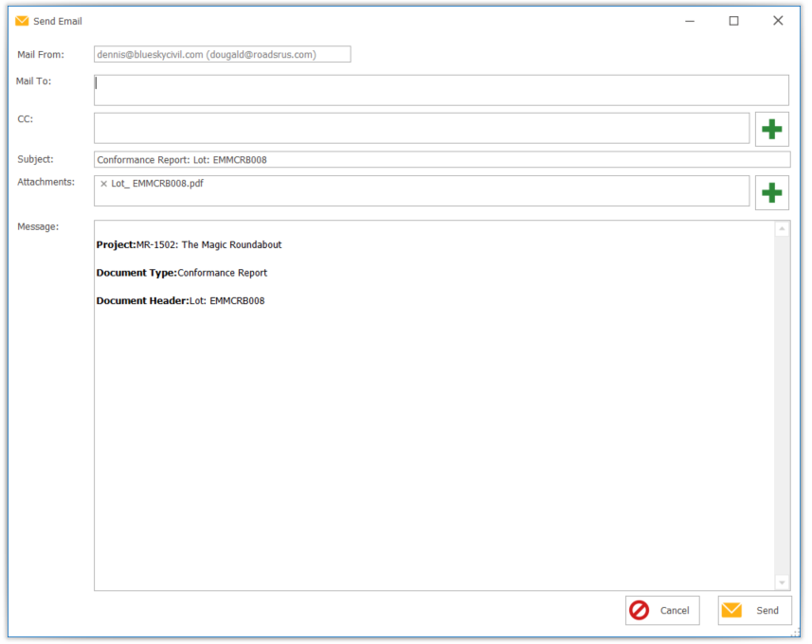Maximize the Send Email window
The image size is (812, 644).
click(x=733, y=21)
